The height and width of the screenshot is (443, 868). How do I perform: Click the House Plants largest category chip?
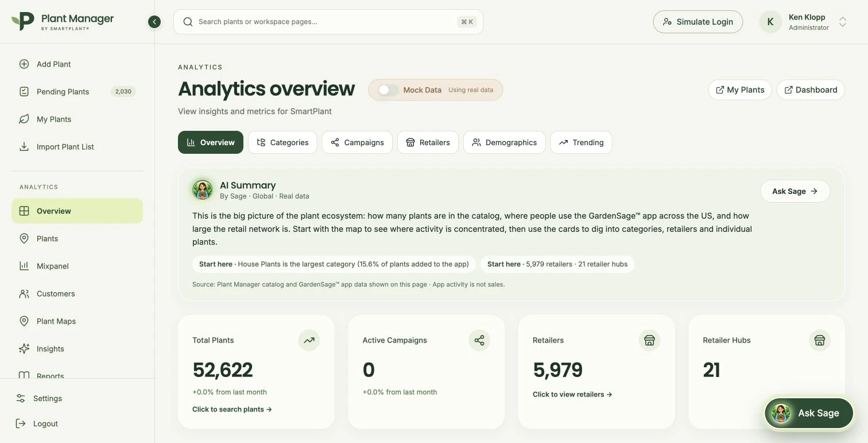click(334, 264)
